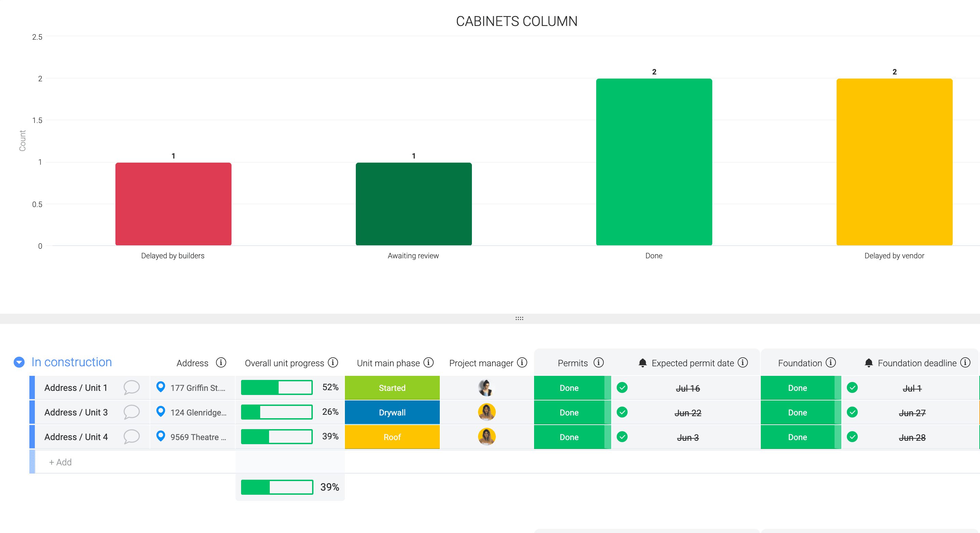Click the Jun 3 permit date checkmark
The width and height of the screenshot is (980, 533).
click(622, 437)
